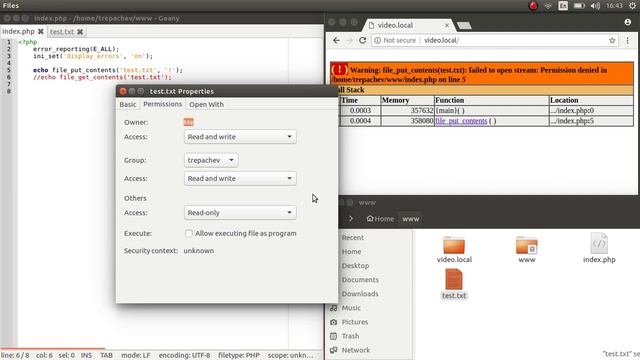Open the network indicator in top panel

point(548,6)
